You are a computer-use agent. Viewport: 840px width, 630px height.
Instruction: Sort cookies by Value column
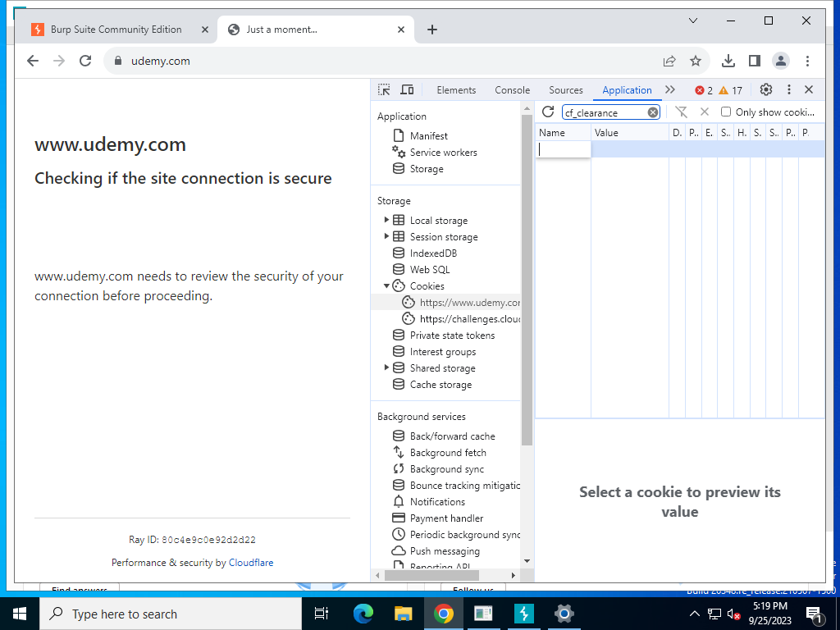629,132
